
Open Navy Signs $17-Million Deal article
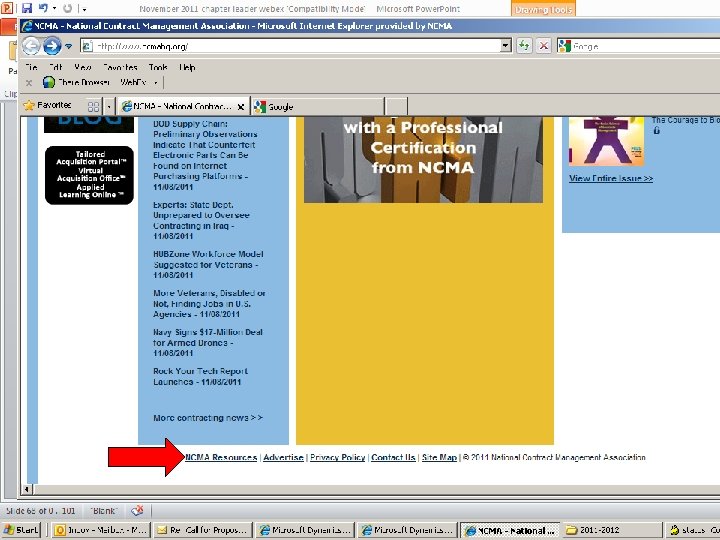click(x=208, y=343)
